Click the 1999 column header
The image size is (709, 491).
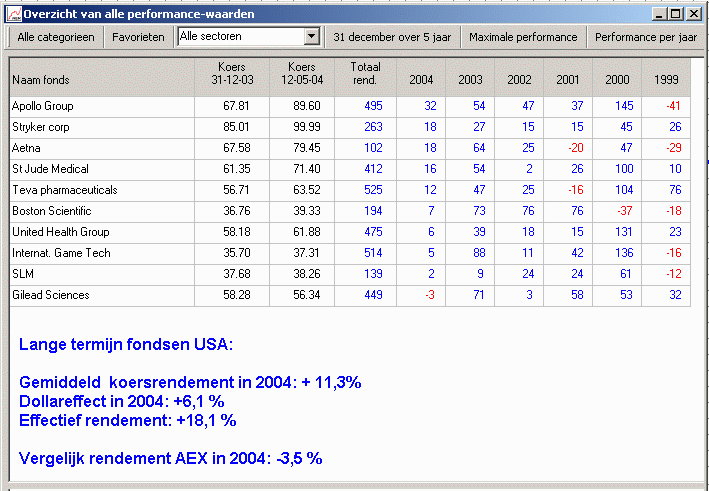666,79
